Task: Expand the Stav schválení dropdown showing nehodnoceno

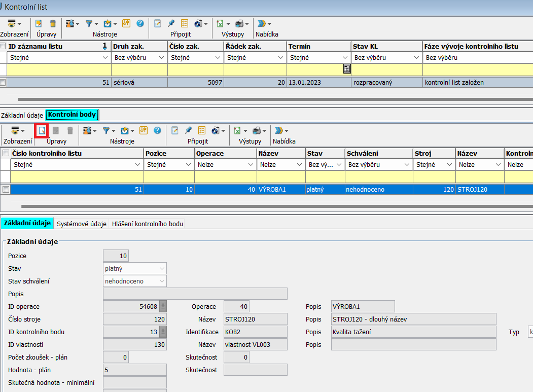Action: (162, 281)
